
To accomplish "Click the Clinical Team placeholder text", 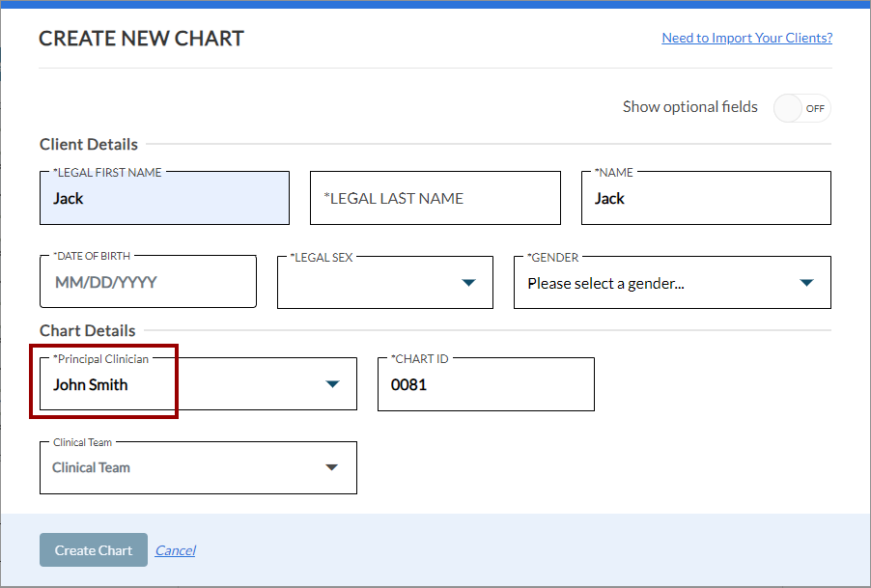I will click(92, 467).
